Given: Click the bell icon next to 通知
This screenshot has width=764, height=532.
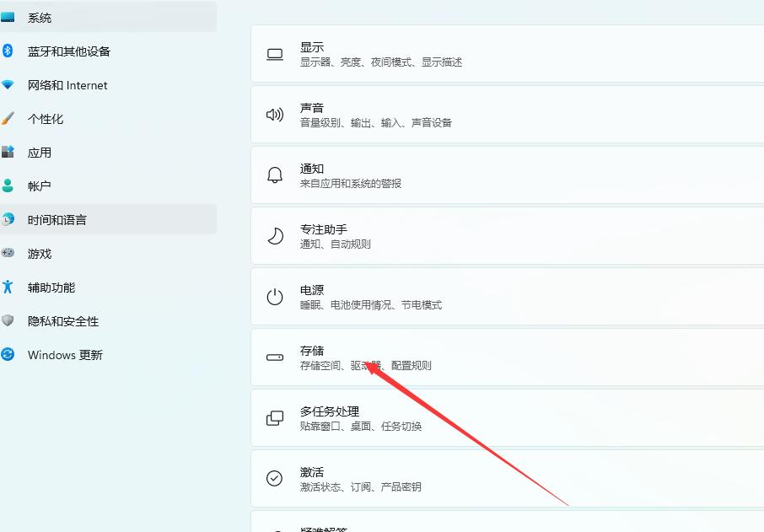Looking at the screenshot, I should click(x=274, y=175).
